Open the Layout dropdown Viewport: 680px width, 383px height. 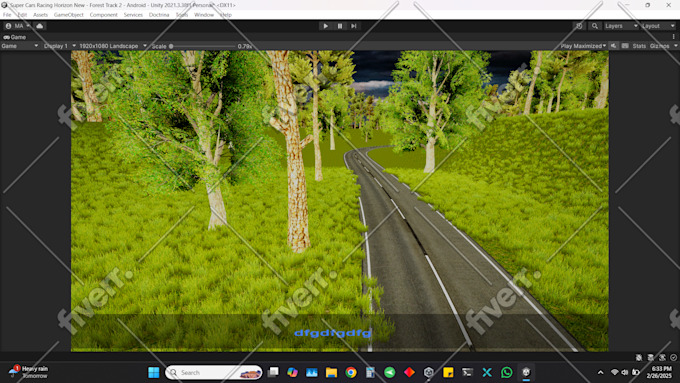[658, 26]
